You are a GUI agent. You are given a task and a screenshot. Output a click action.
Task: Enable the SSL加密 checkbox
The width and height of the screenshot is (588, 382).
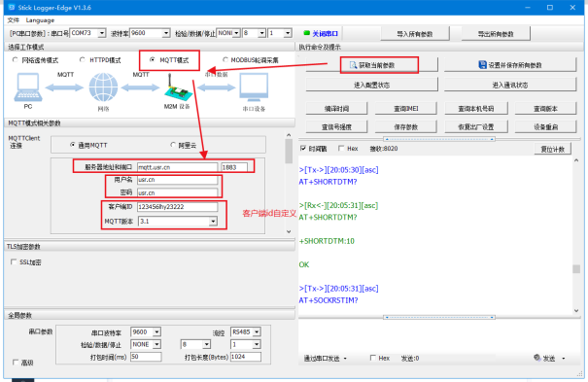[14, 261]
